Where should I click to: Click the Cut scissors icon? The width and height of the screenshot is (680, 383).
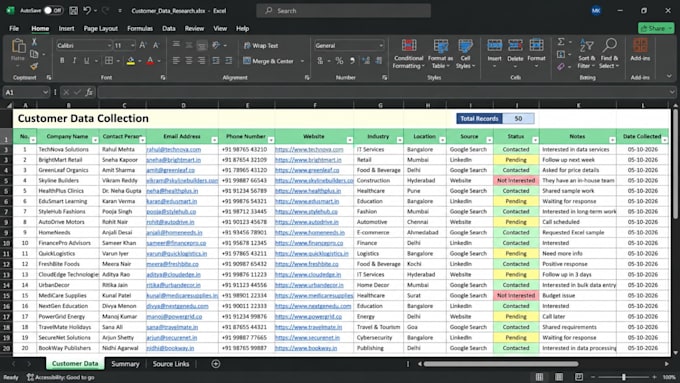pyautogui.click(x=34, y=42)
